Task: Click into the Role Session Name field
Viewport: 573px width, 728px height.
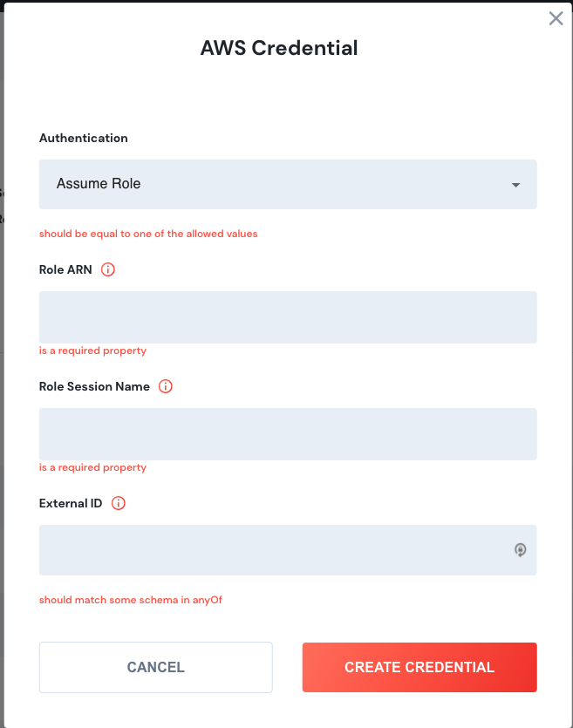Action: click(x=288, y=434)
